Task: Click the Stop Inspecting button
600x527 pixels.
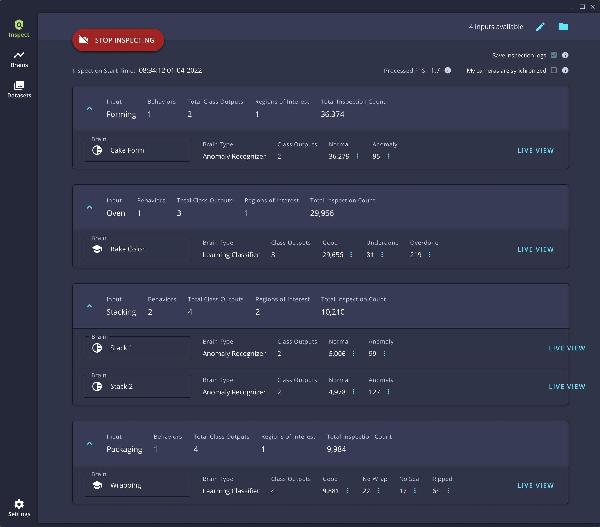Action: [118, 40]
